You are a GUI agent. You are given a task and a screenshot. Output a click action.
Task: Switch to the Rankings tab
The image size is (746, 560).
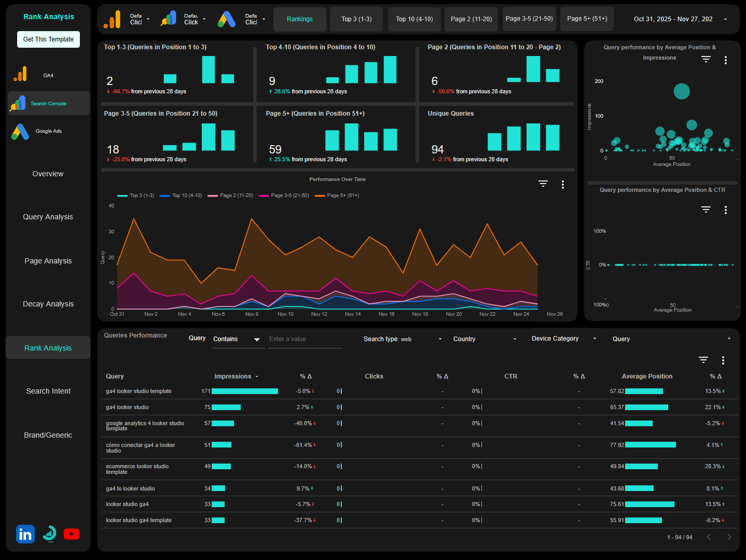[x=299, y=19]
